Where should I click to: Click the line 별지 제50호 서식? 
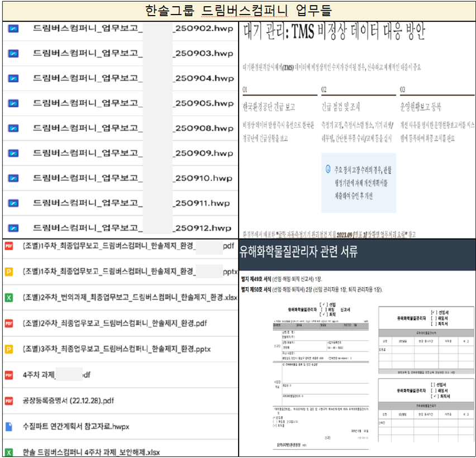pos(312,289)
